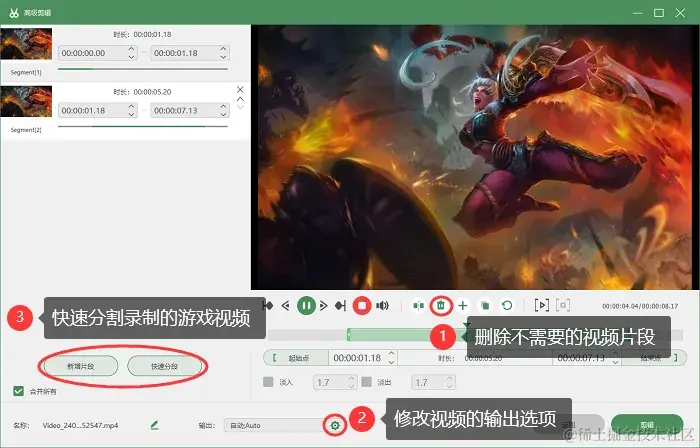Click the green 剪辑 trim button
The height and width of the screenshot is (448, 700).
647,424
